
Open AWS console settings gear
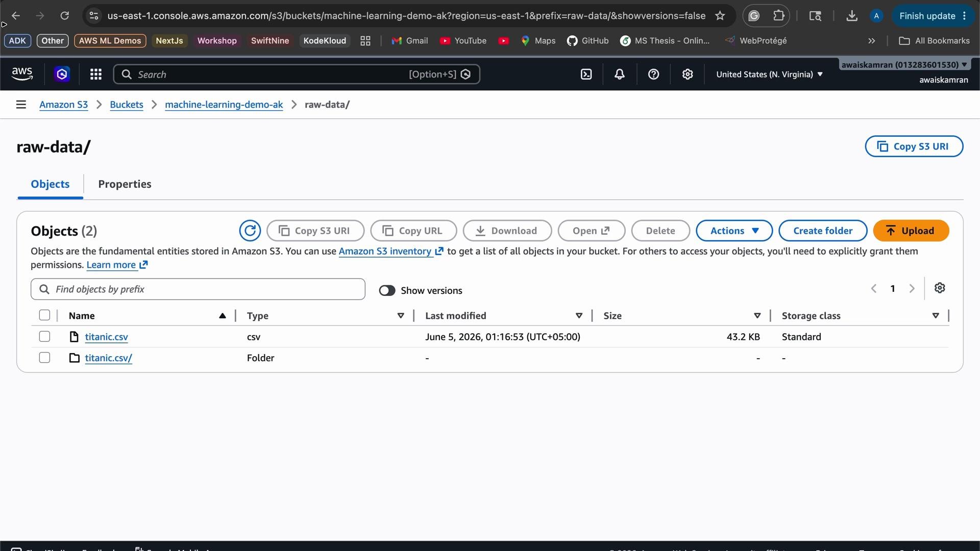point(688,74)
